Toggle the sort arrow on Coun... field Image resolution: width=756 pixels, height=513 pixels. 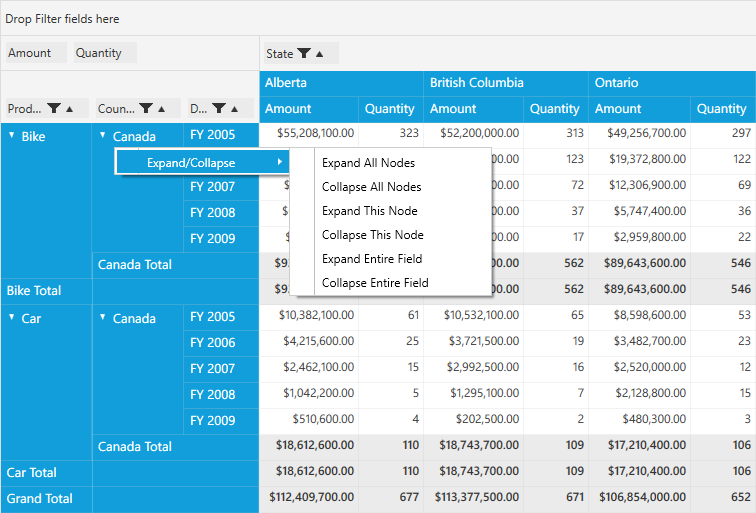pyautogui.click(x=162, y=109)
